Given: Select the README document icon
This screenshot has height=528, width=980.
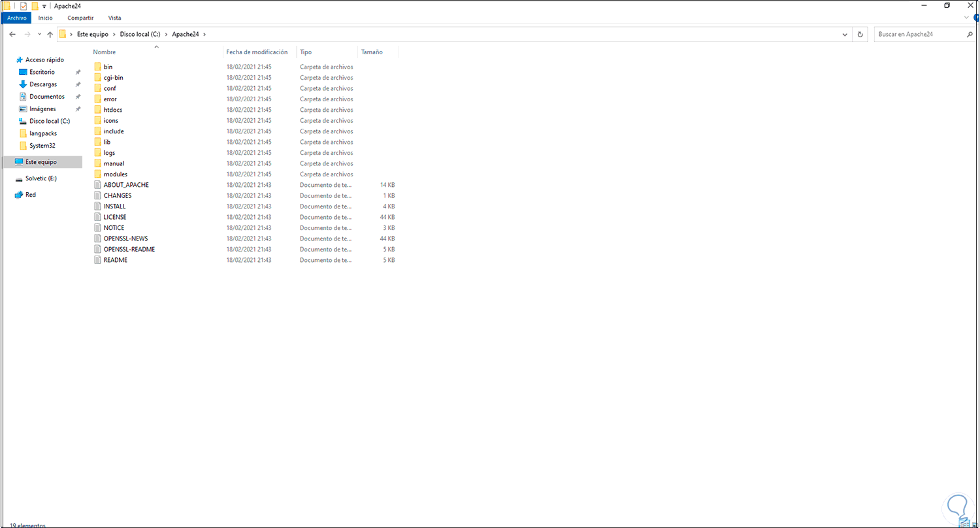Looking at the screenshot, I should (98, 260).
